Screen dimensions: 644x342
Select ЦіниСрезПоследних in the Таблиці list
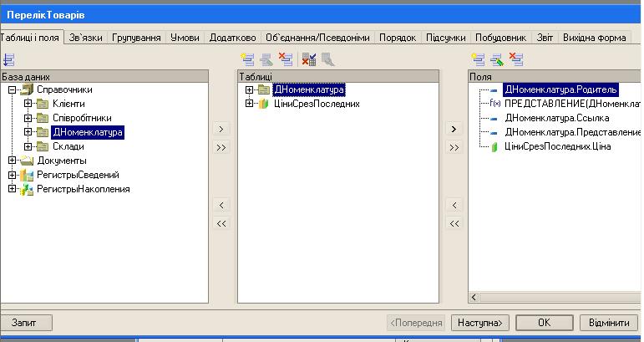coord(317,104)
